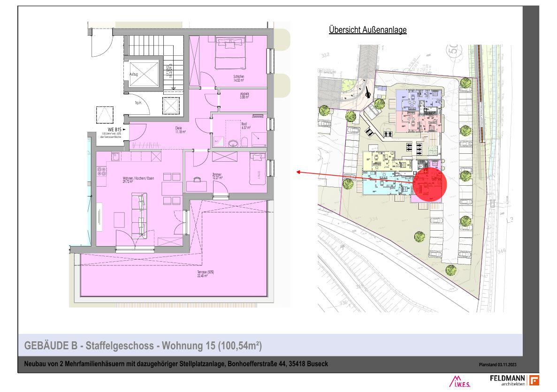Click the Aufzug elevator symbol
Viewport: 557px width, 392px height.
pyautogui.click(x=144, y=74)
